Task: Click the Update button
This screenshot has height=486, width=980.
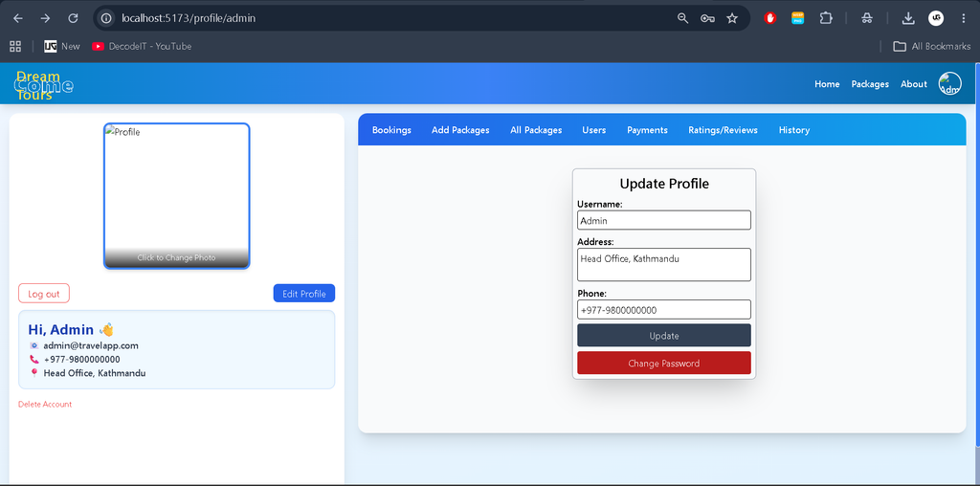Action: coord(664,336)
